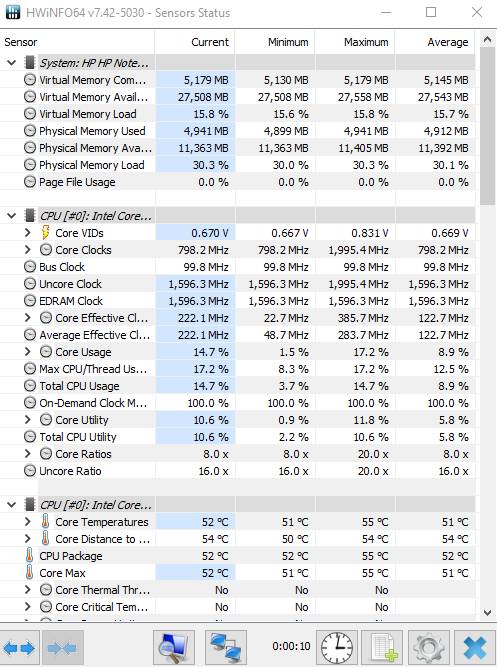Click the Maximum column header
Image resolution: width=497 pixels, height=667 pixels.
pos(355,42)
